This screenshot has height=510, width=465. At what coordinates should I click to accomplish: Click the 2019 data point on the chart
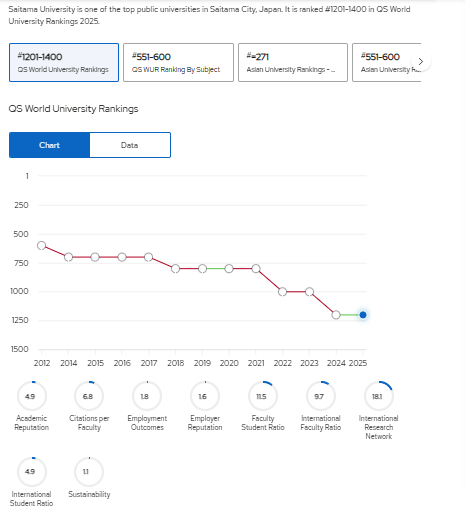tap(202, 268)
